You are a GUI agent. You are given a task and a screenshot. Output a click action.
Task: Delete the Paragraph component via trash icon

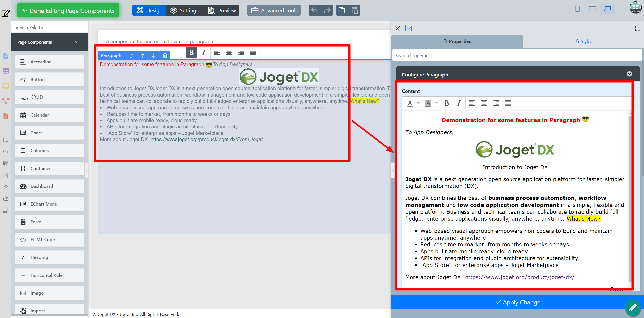(x=165, y=56)
